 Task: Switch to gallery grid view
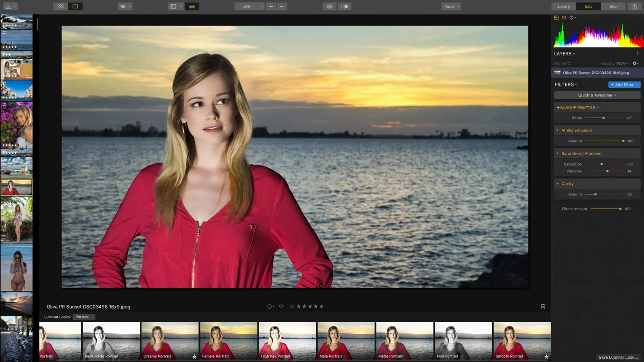click(x=61, y=6)
